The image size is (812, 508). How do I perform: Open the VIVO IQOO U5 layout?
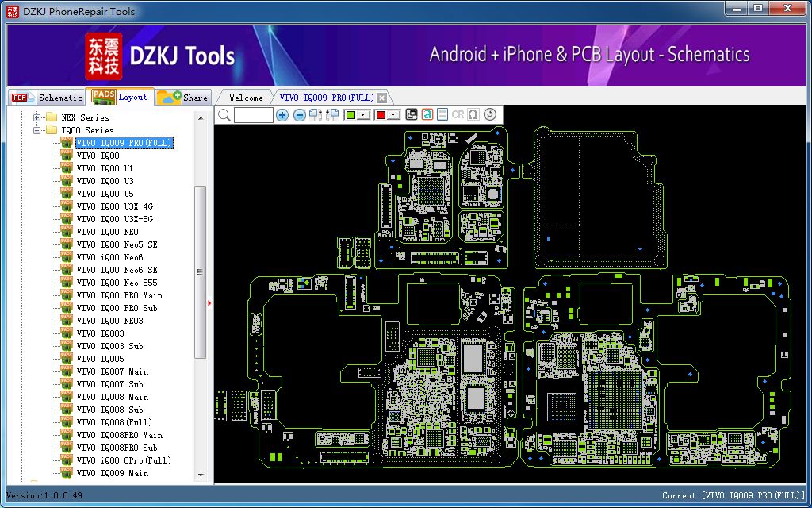click(105, 194)
